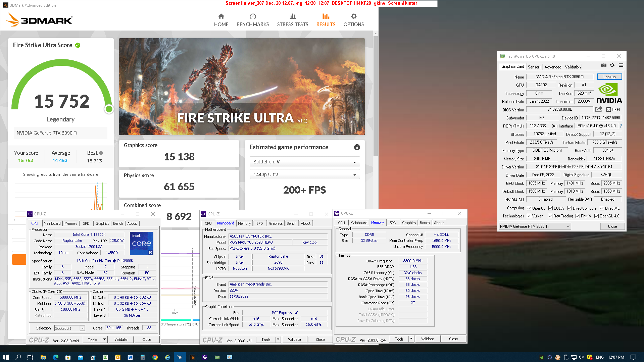Toggle Vulkan checkbox
The height and width of the screenshot is (362, 644).
pyautogui.click(x=529, y=216)
